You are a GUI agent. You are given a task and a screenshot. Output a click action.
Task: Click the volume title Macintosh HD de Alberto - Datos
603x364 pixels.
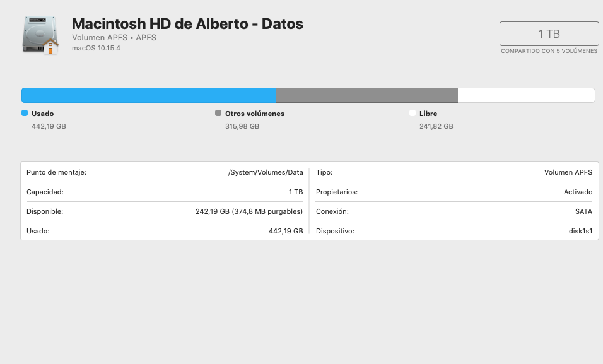click(188, 24)
